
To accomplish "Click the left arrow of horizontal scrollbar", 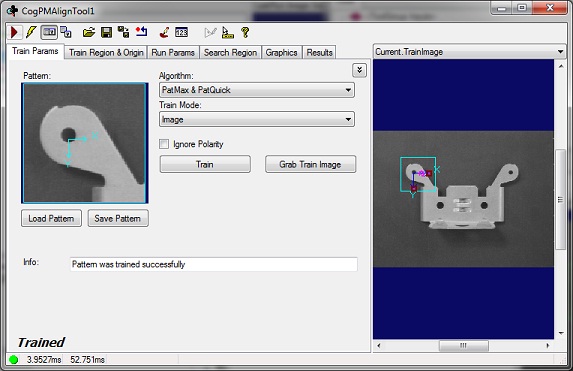I will (379, 345).
